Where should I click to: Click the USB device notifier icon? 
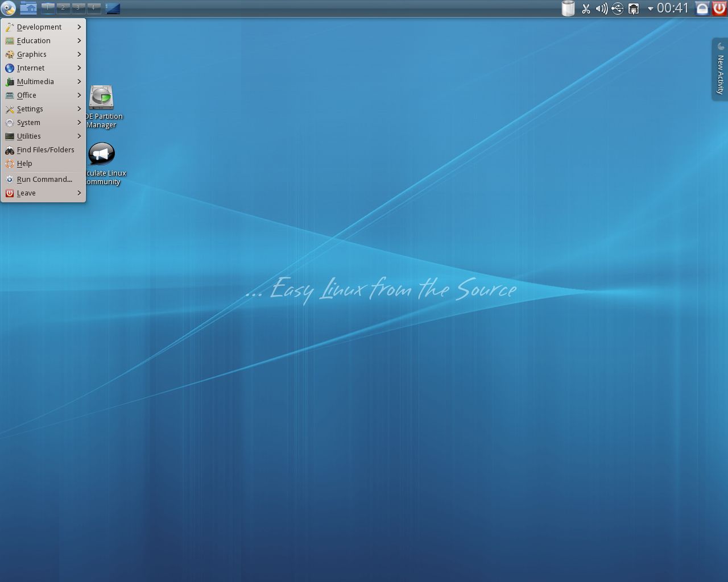(618, 9)
